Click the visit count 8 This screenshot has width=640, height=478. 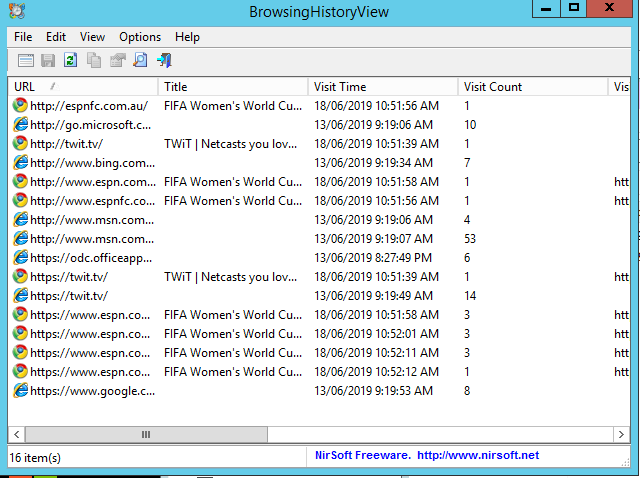coord(467,391)
